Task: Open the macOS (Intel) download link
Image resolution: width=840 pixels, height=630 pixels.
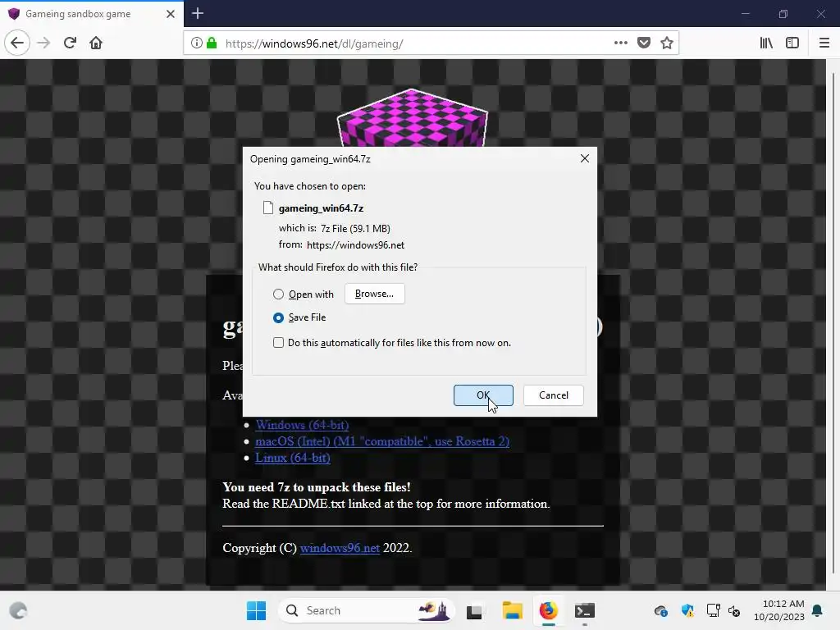Action: click(x=382, y=441)
